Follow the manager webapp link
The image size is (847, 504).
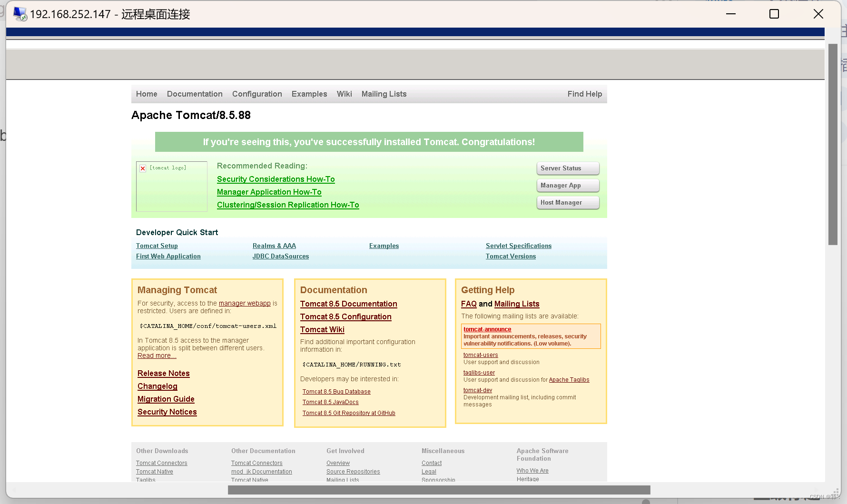[x=245, y=303]
